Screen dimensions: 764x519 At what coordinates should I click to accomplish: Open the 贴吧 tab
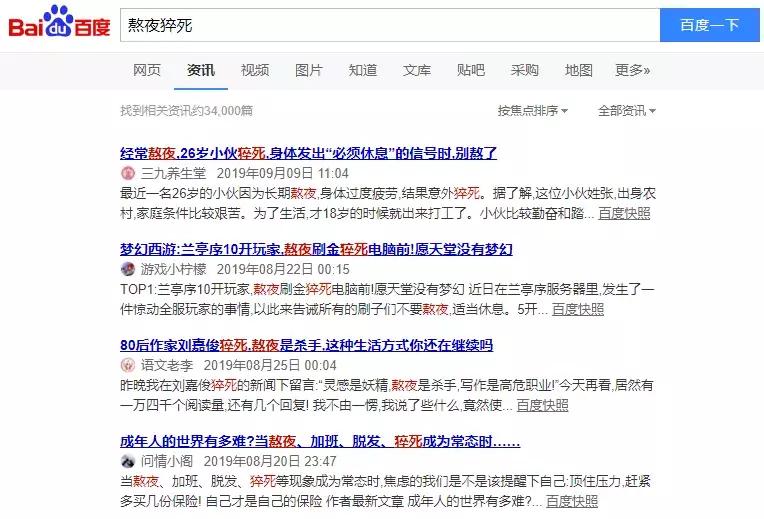[x=471, y=70]
